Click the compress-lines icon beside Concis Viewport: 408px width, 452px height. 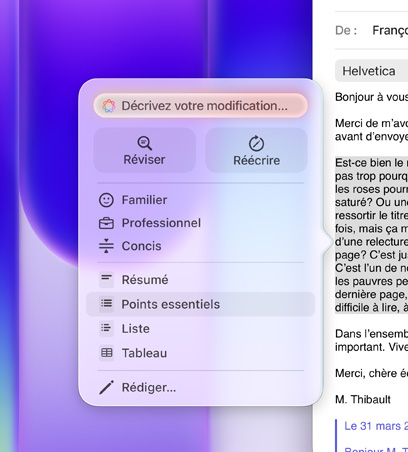click(106, 246)
